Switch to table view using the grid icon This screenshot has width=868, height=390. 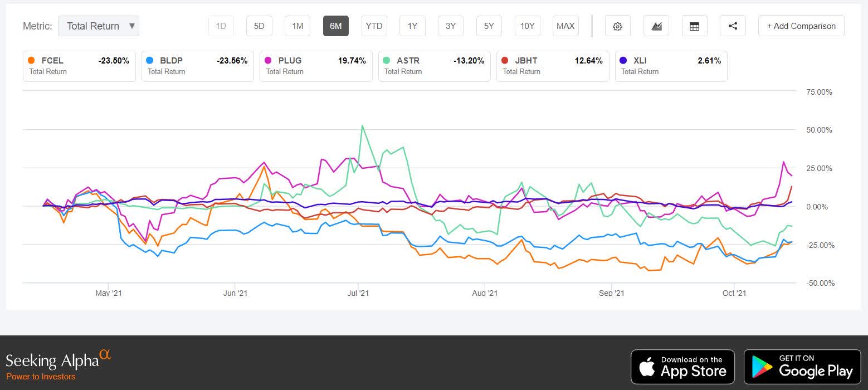pos(694,26)
